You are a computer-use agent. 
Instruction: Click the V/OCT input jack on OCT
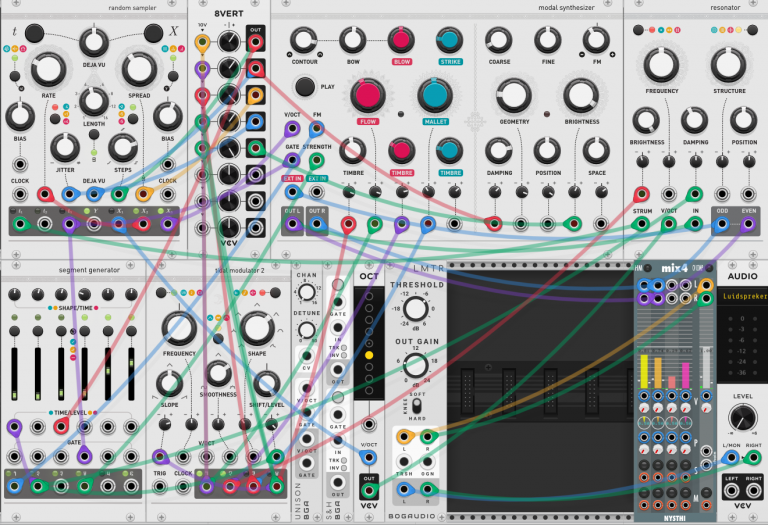pyautogui.click(x=369, y=458)
